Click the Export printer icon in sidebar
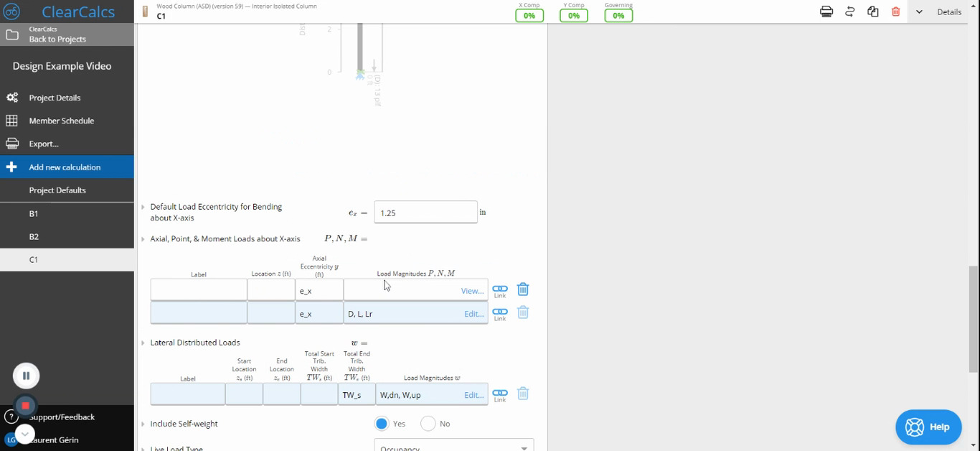The height and width of the screenshot is (451, 980). point(12,144)
